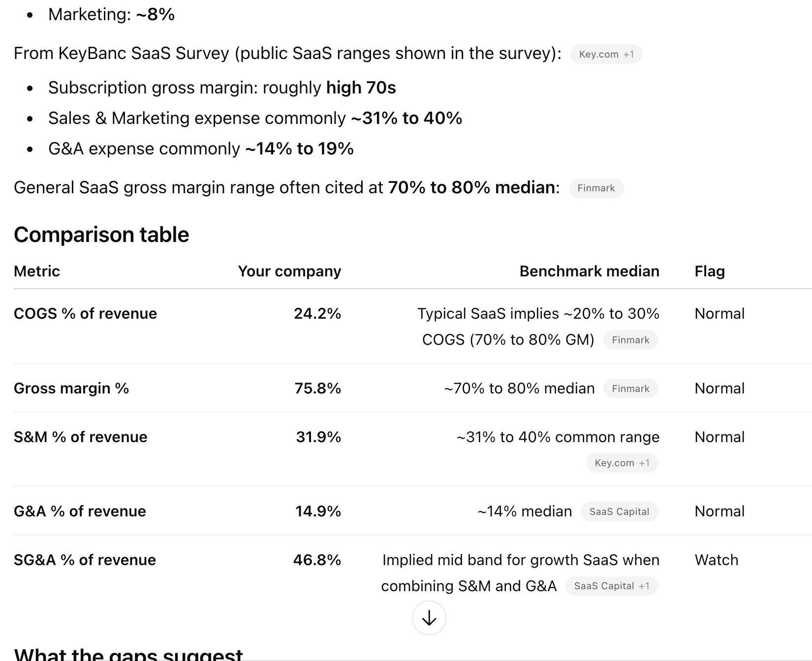This screenshot has height=661, width=812.
Task: Open SaaS Capital +1 citation in SG&A row
Action: point(612,586)
